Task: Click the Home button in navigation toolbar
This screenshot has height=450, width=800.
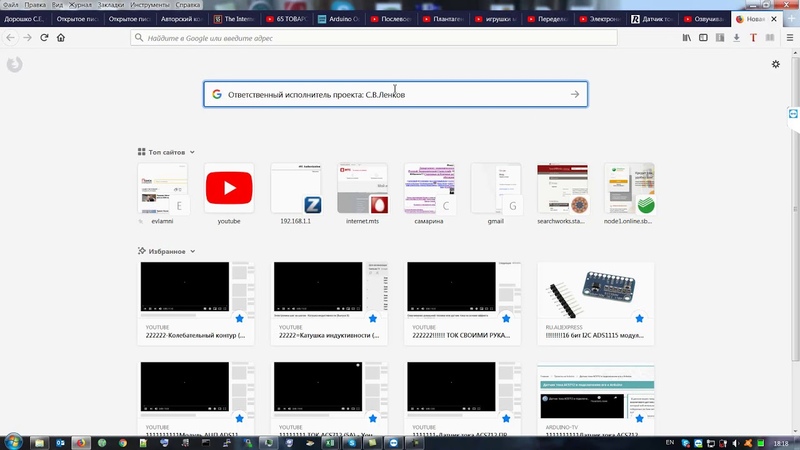Action: (61, 38)
